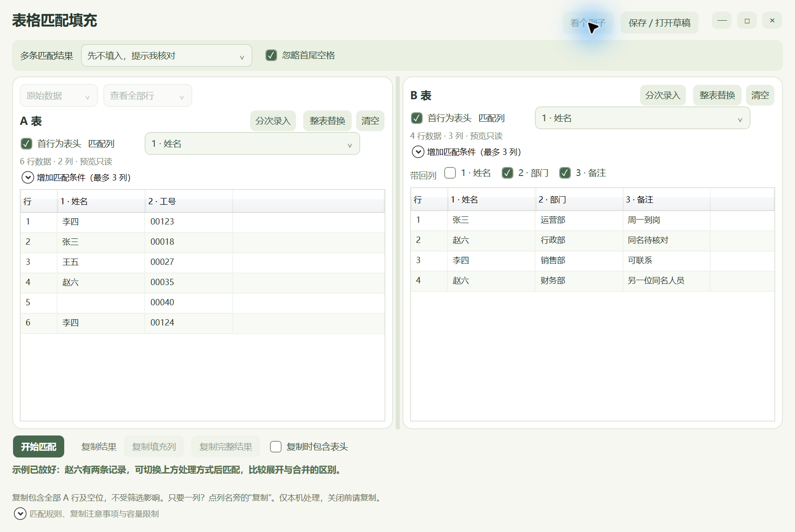The width and height of the screenshot is (795, 532).
Task: Select B 表 cell 行政部
Action: [579, 240]
